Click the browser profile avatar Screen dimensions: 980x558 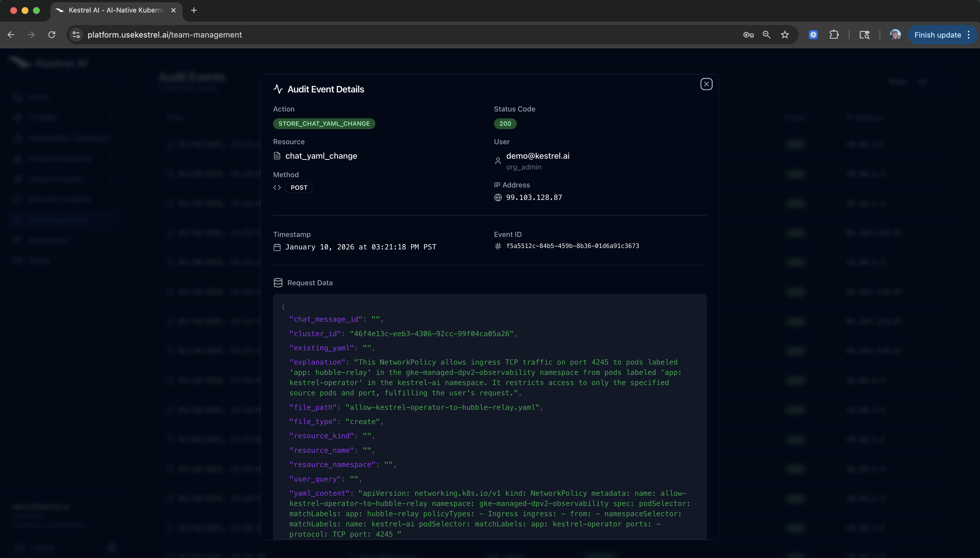[895, 34]
